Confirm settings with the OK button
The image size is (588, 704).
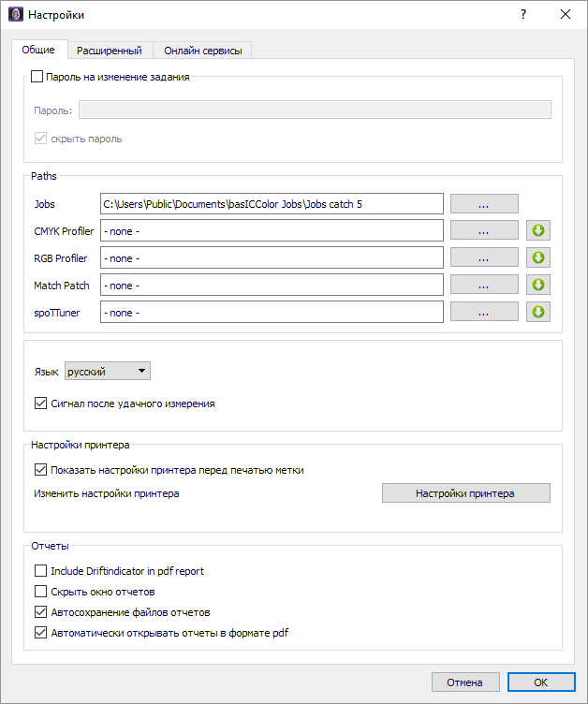540,682
